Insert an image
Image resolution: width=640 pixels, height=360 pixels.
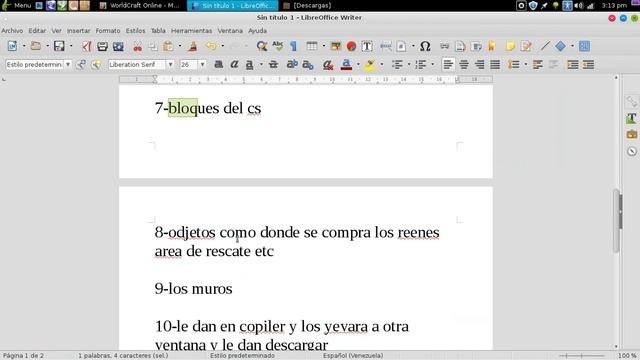336,46
